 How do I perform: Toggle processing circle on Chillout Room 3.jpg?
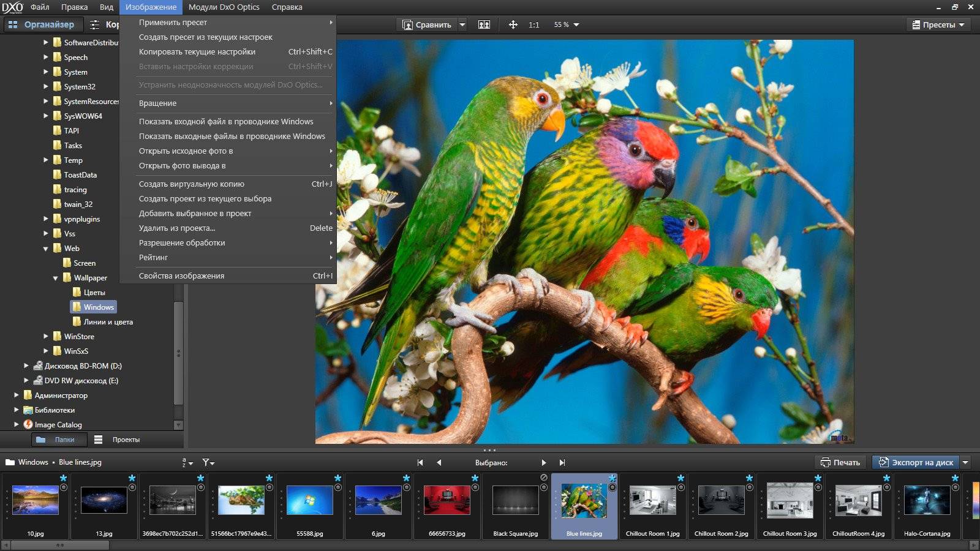point(818,488)
